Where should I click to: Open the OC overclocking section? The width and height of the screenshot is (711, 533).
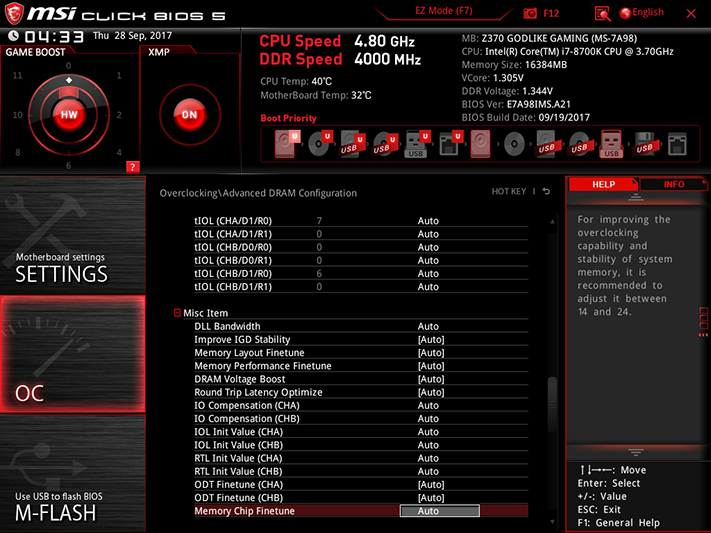pos(73,354)
